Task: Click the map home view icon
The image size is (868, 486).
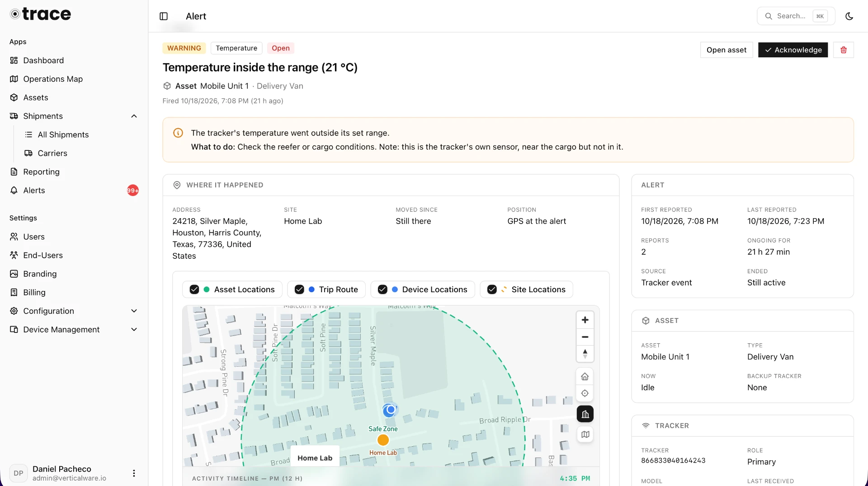Action: click(585, 376)
